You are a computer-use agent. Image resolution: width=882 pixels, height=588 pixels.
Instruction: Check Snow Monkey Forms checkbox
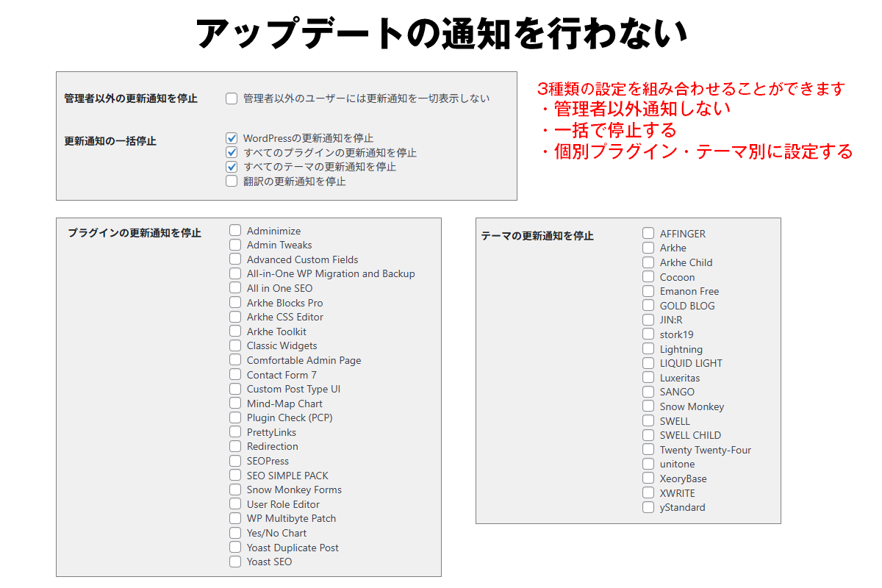click(235, 490)
